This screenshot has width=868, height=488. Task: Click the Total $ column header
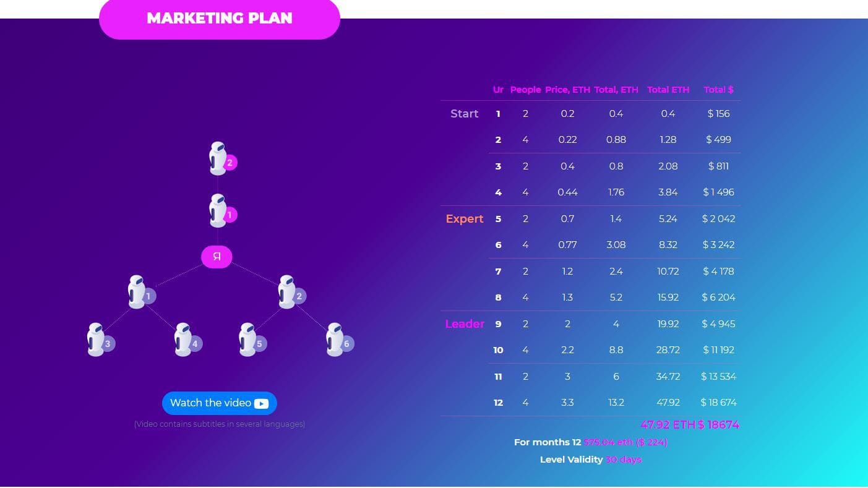718,90
